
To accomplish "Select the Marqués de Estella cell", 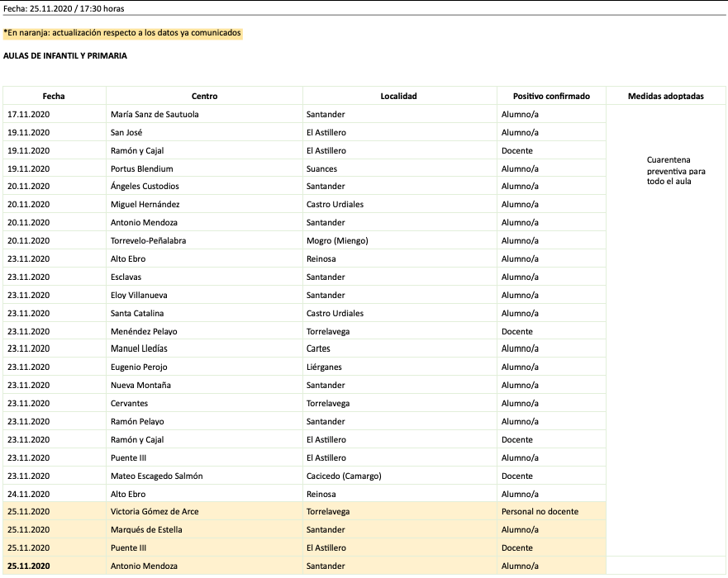I will pos(146,529).
